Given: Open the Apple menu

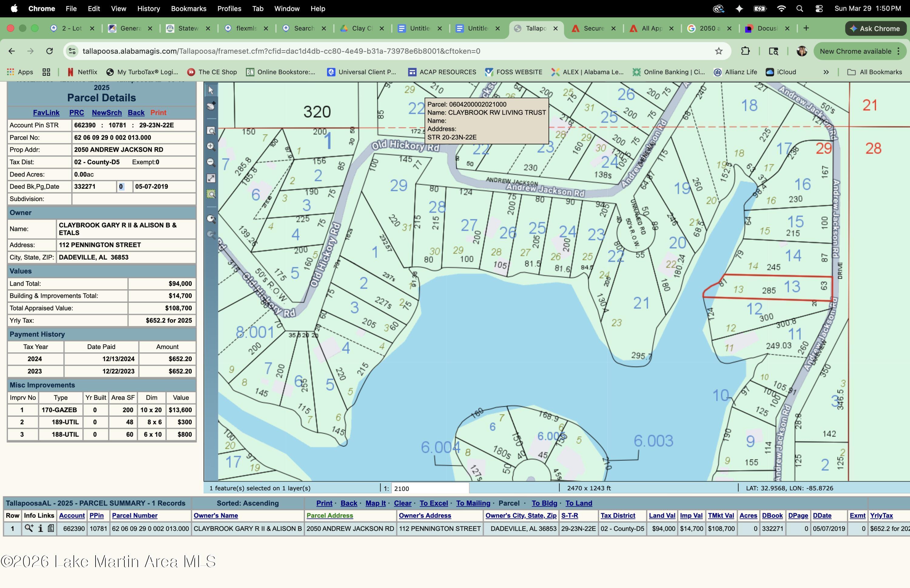Looking at the screenshot, I should pos(14,8).
